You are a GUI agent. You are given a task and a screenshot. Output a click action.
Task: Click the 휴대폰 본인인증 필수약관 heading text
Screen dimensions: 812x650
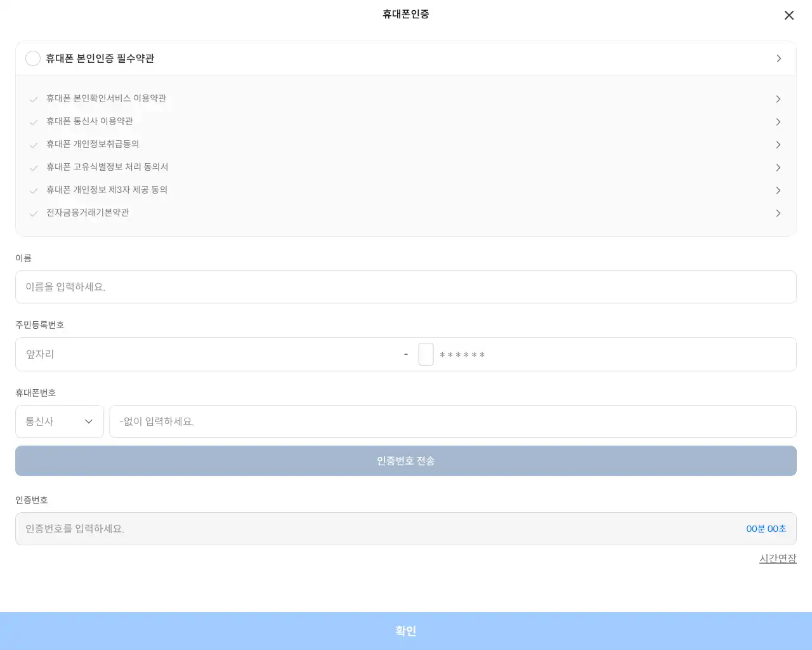click(x=100, y=58)
